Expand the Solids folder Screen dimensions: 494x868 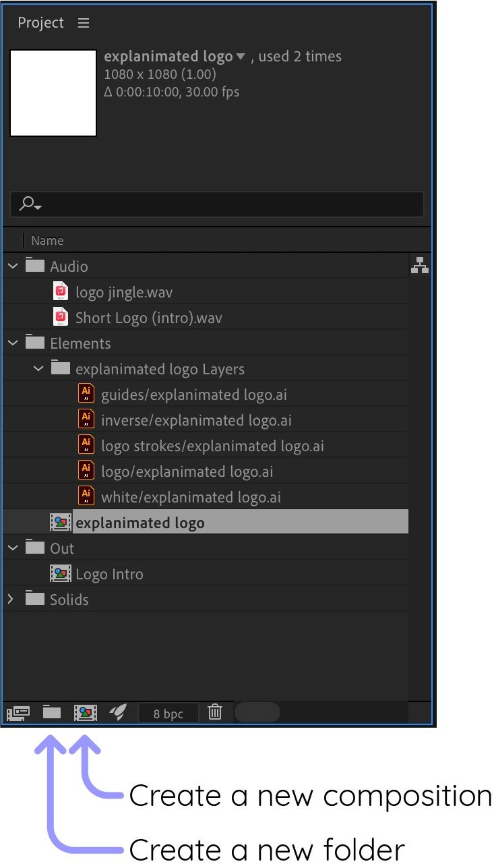coord(12,599)
